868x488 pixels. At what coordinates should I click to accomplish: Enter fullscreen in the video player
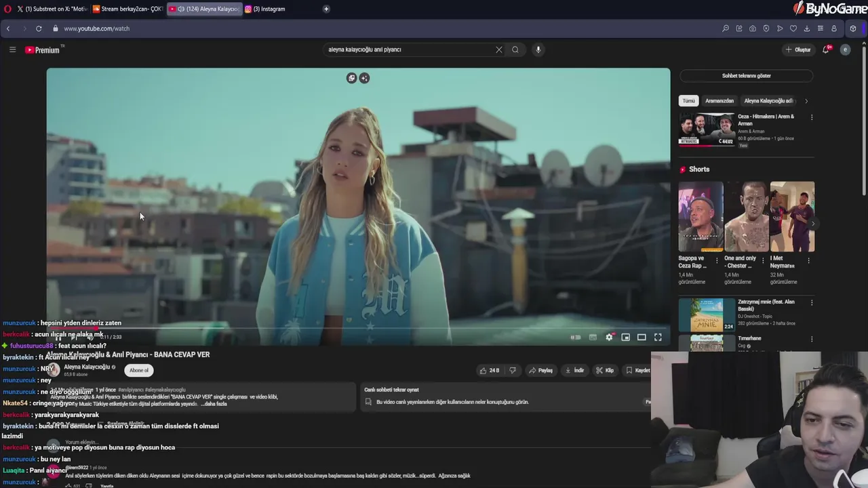coord(658,337)
